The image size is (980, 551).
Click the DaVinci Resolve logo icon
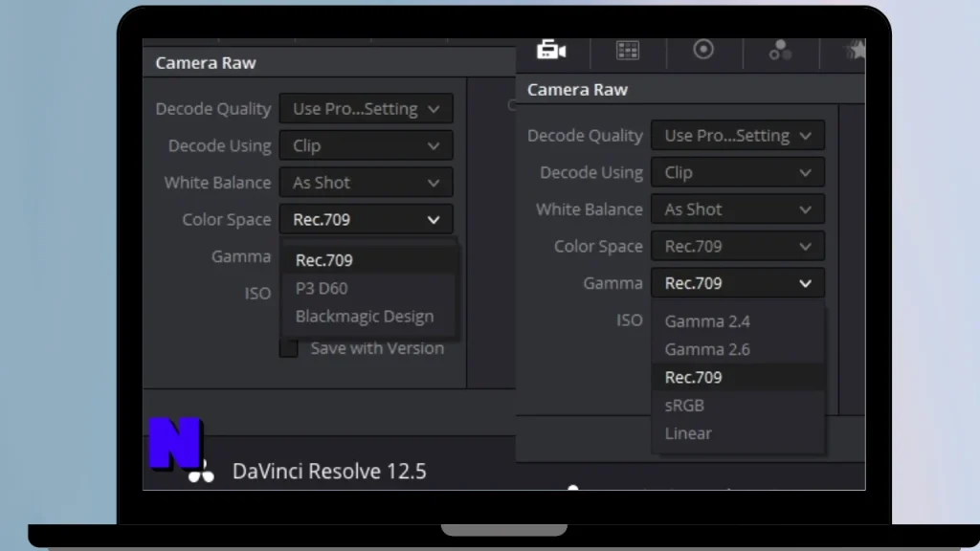click(201, 473)
